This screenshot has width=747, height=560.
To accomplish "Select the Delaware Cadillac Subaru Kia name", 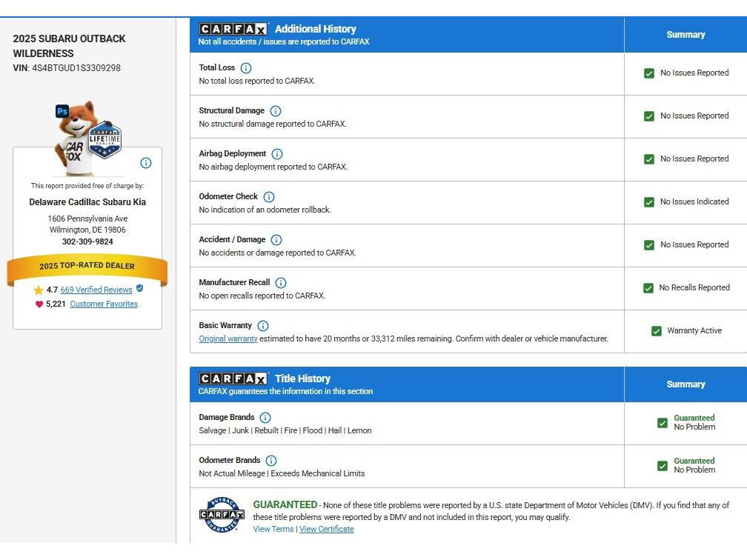I will [x=87, y=202].
